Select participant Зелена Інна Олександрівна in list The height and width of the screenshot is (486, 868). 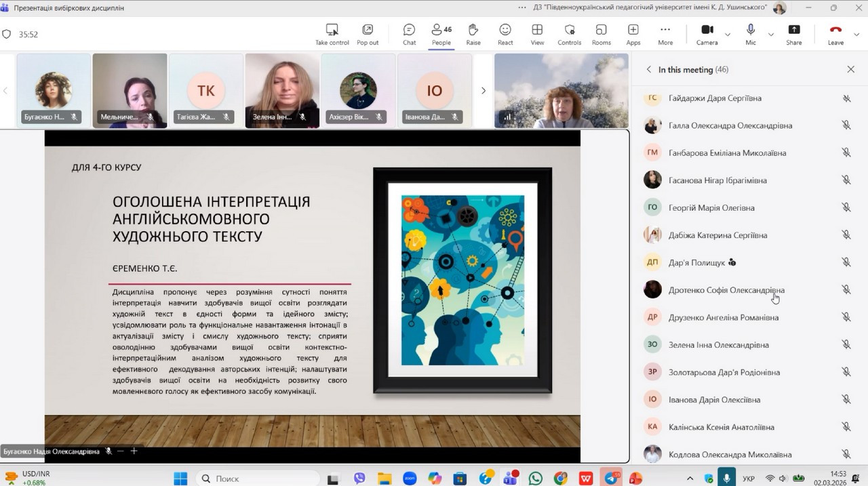tap(718, 345)
